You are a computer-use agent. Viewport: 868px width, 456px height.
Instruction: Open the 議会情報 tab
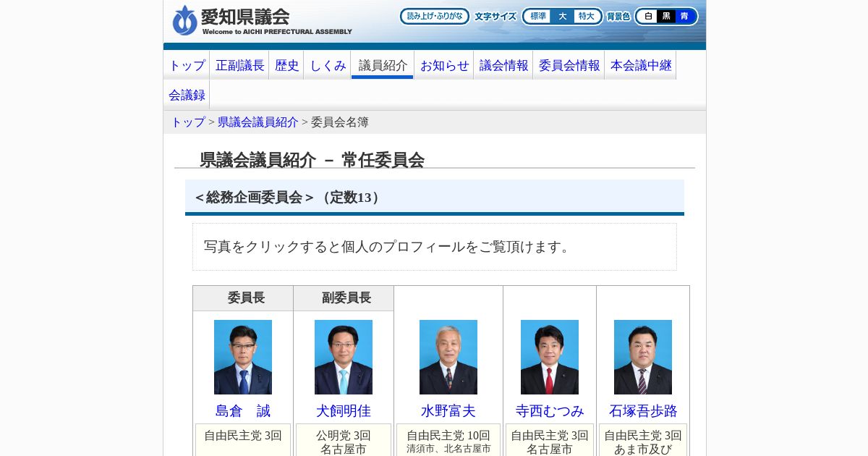(x=503, y=65)
